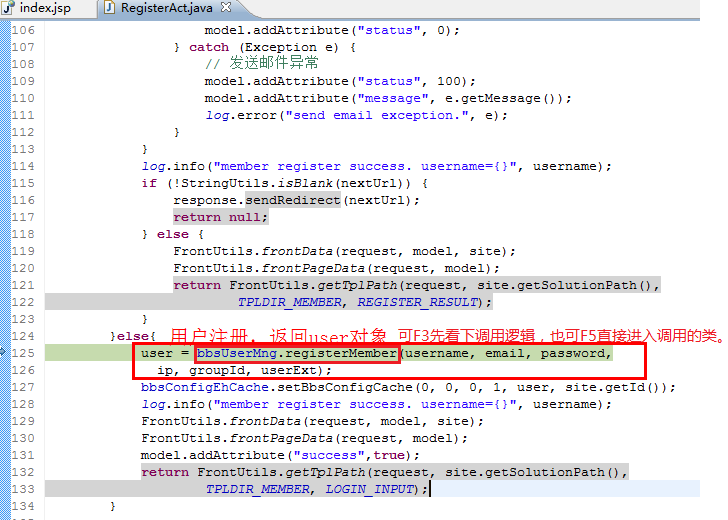The width and height of the screenshot is (728, 520).
Task: Click 'frontData' call on line 119
Action: click(x=297, y=251)
